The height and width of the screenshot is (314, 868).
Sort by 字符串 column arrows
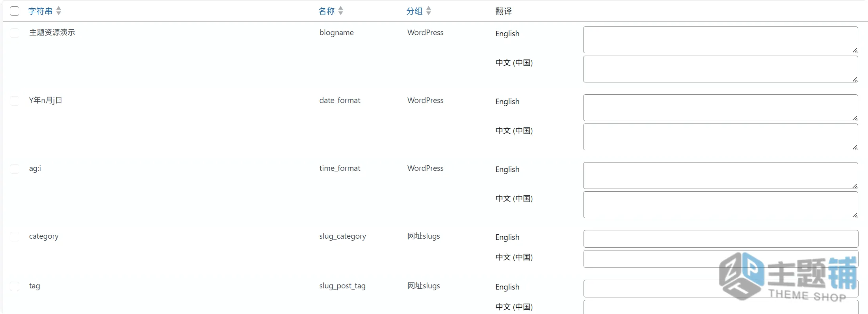coord(59,11)
